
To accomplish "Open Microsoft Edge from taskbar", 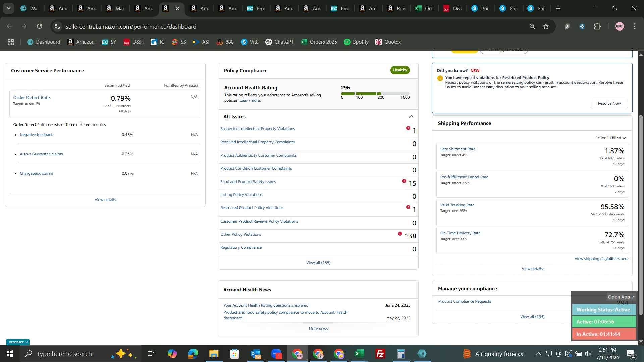I will coord(193,354).
